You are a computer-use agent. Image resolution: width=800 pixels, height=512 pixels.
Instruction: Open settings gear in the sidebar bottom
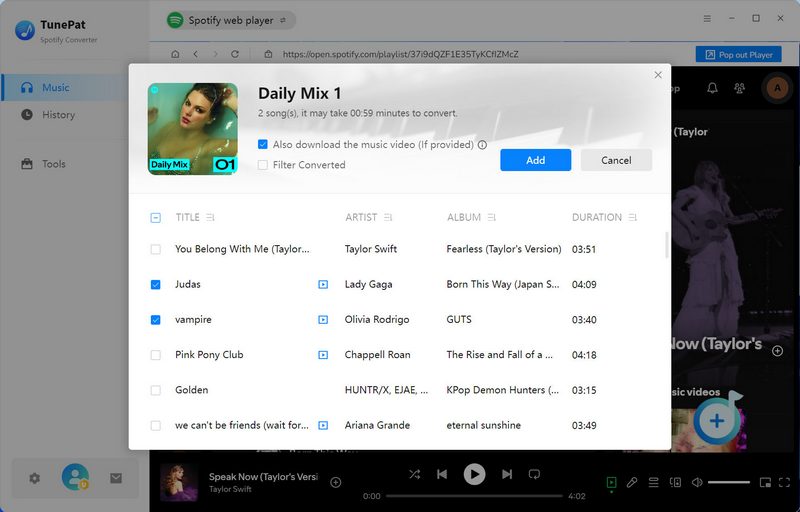point(34,478)
